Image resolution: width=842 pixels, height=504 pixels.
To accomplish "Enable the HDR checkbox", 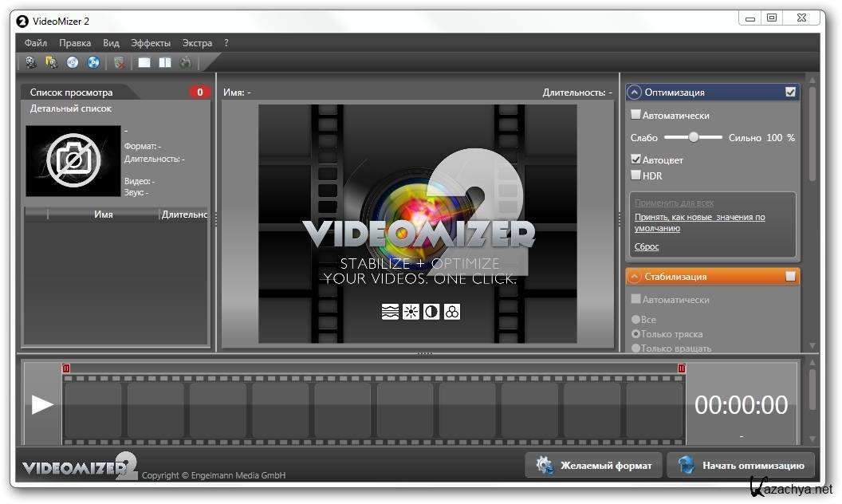I will pyautogui.click(x=636, y=175).
